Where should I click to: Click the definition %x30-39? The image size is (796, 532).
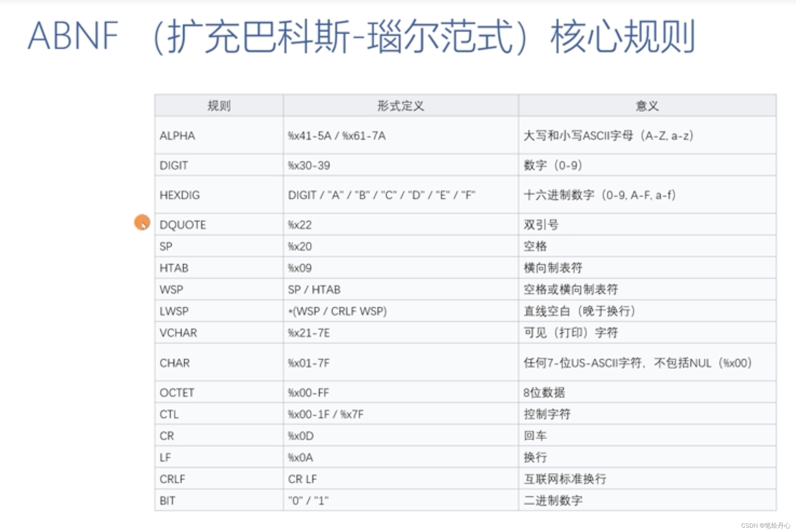coord(309,165)
